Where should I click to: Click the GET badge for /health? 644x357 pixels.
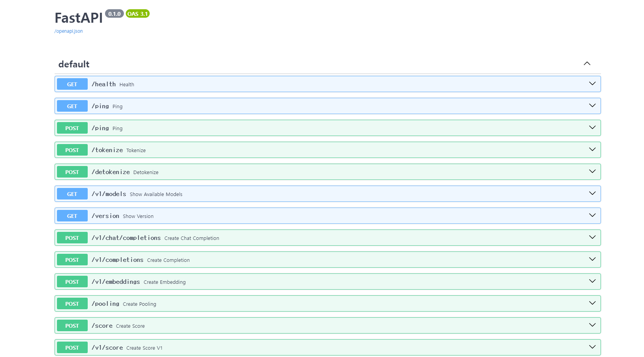tap(72, 84)
